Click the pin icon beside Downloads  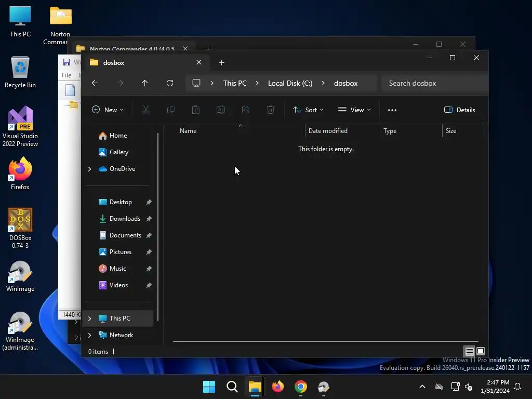coord(149,219)
